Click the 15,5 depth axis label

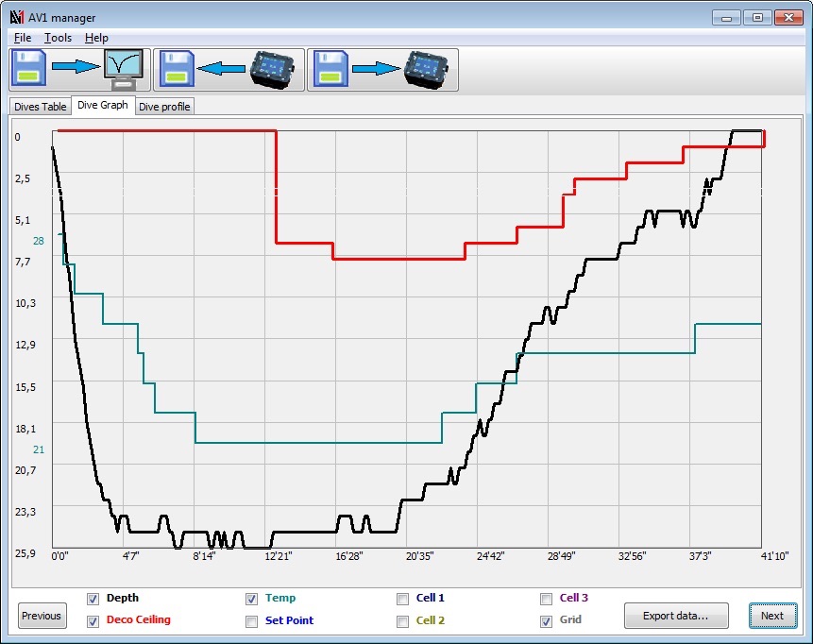click(x=25, y=387)
